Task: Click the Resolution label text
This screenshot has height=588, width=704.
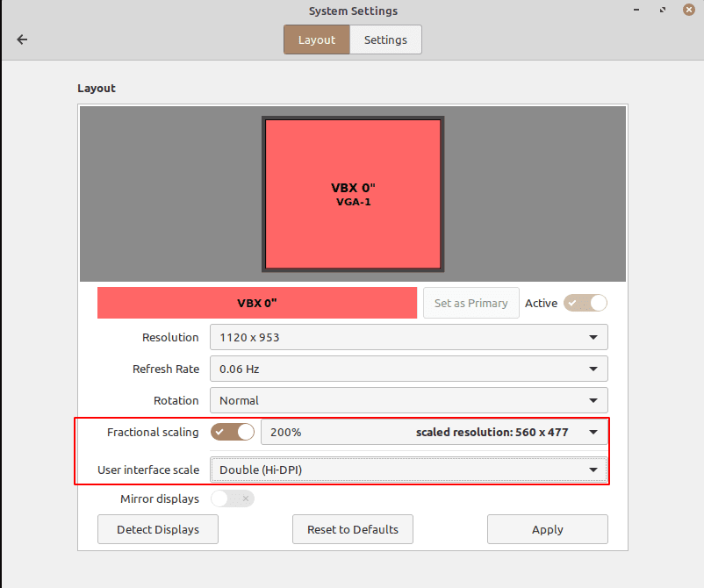Action: point(170,337)
